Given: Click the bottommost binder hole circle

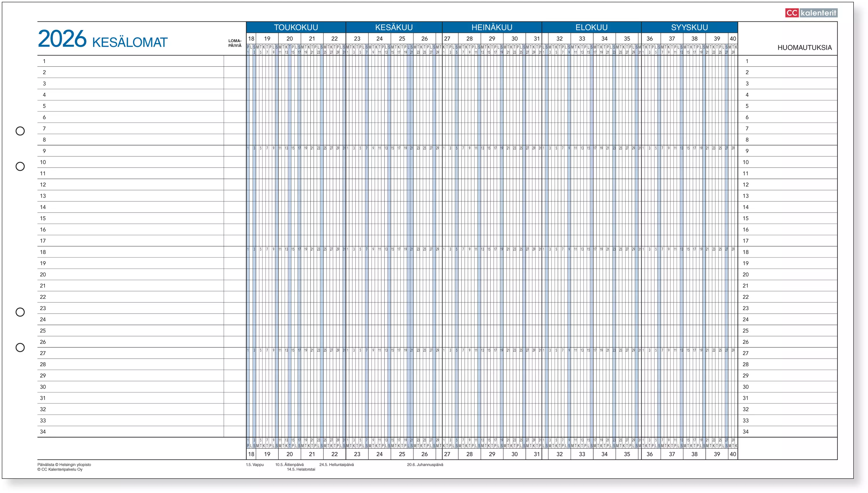Looking at the screenshot, I should tap(20, 347).
